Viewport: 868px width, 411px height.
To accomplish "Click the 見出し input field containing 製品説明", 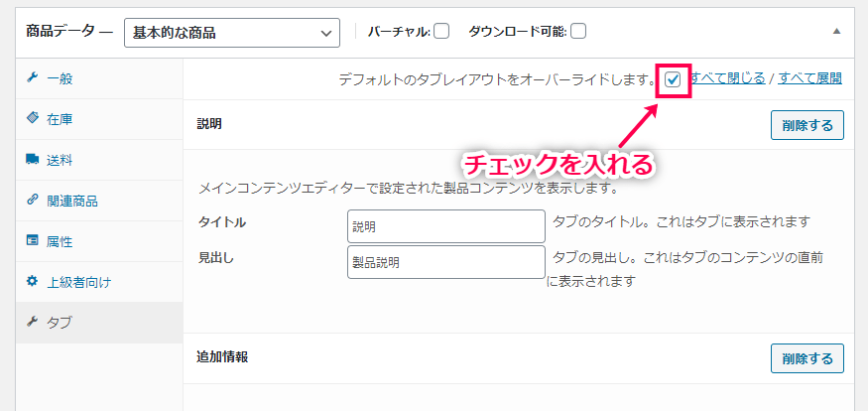I will tap(446, 262).
